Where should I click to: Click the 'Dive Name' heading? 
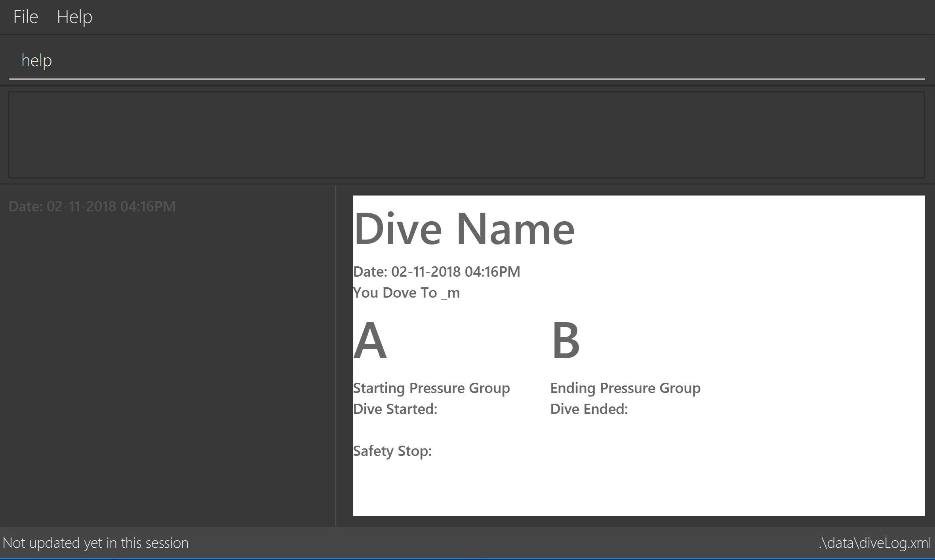(x=464, y=229)
